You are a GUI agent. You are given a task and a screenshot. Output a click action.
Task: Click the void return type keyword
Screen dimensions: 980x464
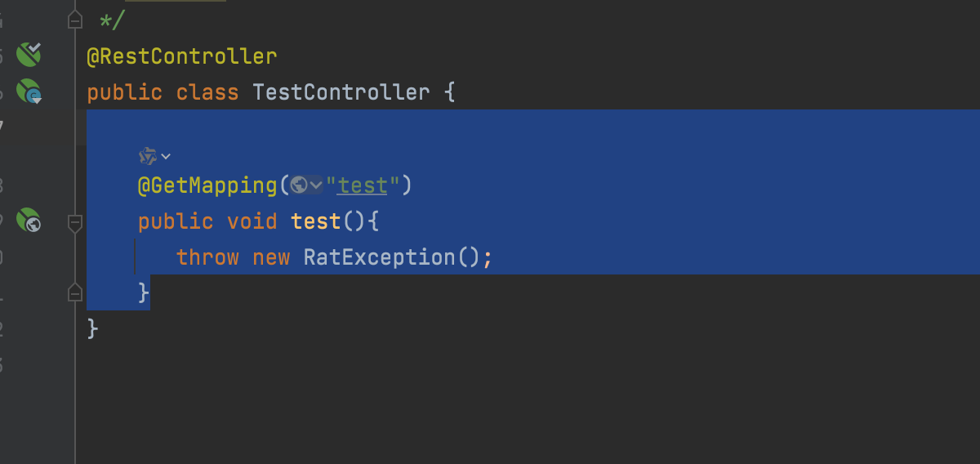pos(252,221)
